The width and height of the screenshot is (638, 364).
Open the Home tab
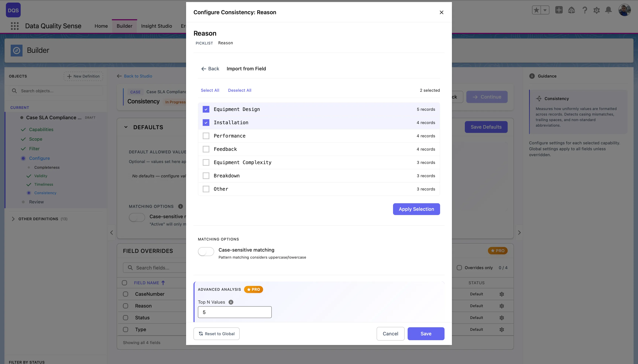(101, 26)
